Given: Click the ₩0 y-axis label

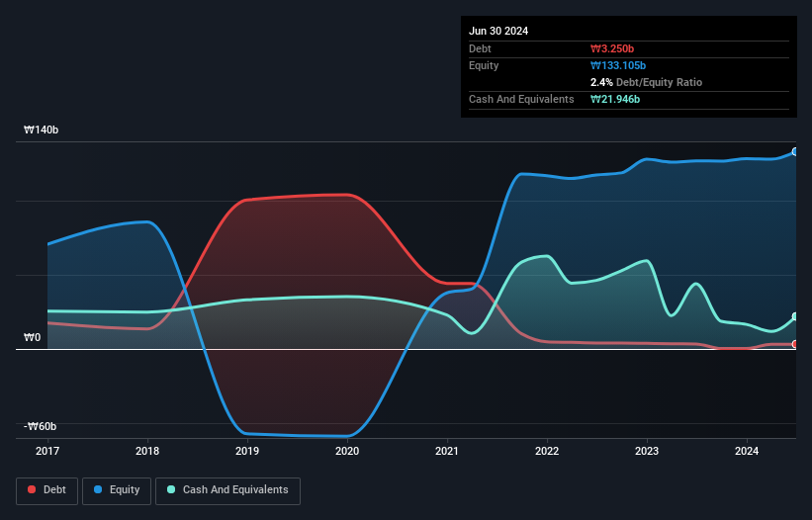Looking at the screenshot, I should point(32,338).
